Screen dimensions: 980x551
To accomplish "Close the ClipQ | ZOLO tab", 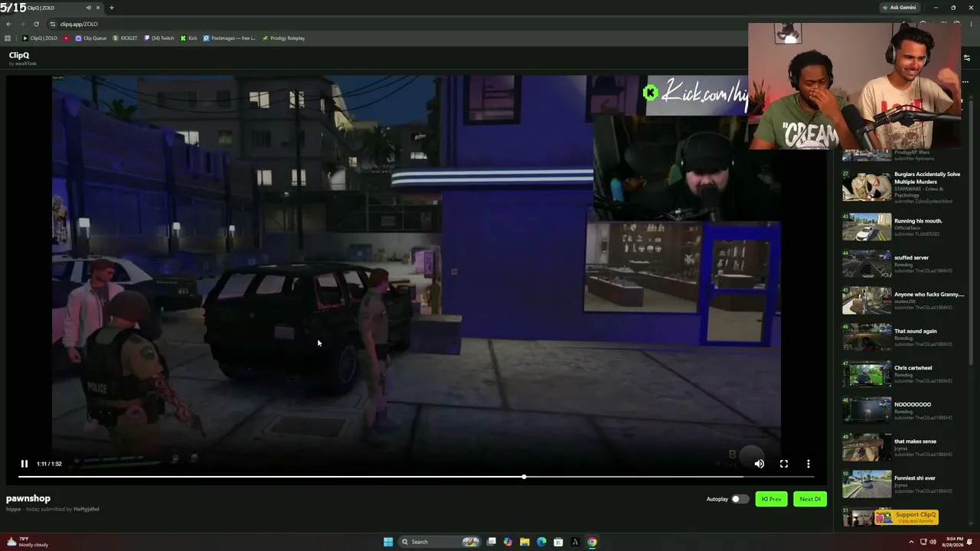I will [x=98, y=8].
